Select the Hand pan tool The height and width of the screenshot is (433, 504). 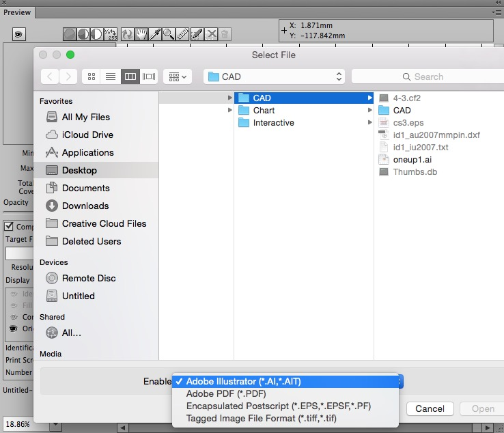(142, 34)
